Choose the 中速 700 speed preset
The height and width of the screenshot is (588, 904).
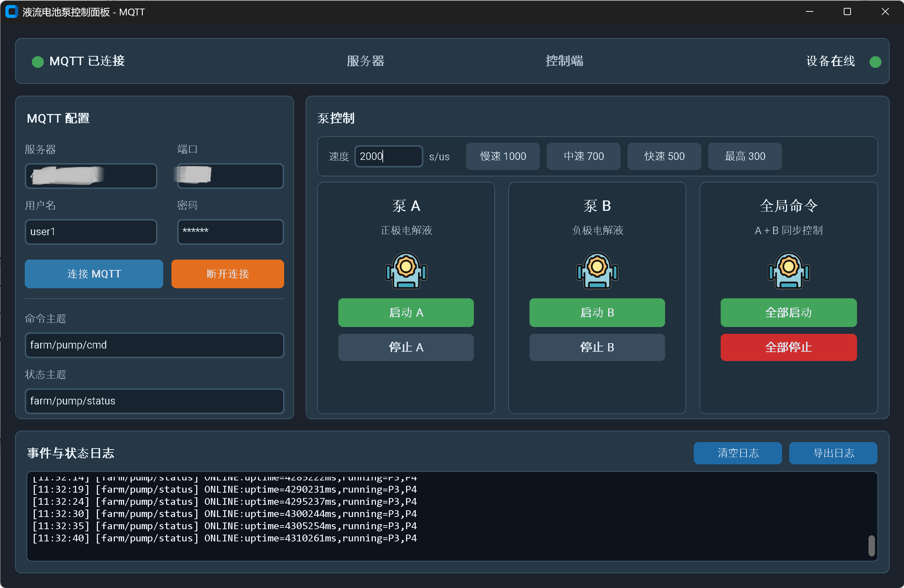(583, 156)
